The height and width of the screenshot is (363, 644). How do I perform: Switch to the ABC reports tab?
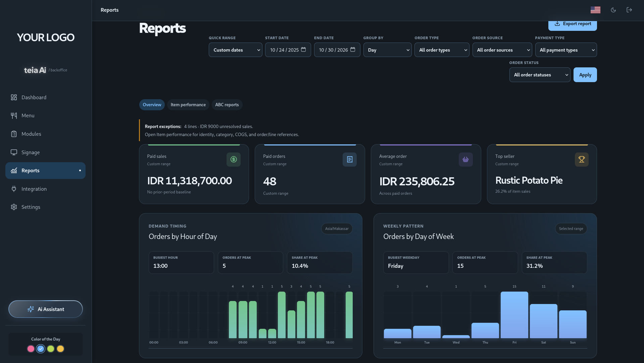coord(227,105)
